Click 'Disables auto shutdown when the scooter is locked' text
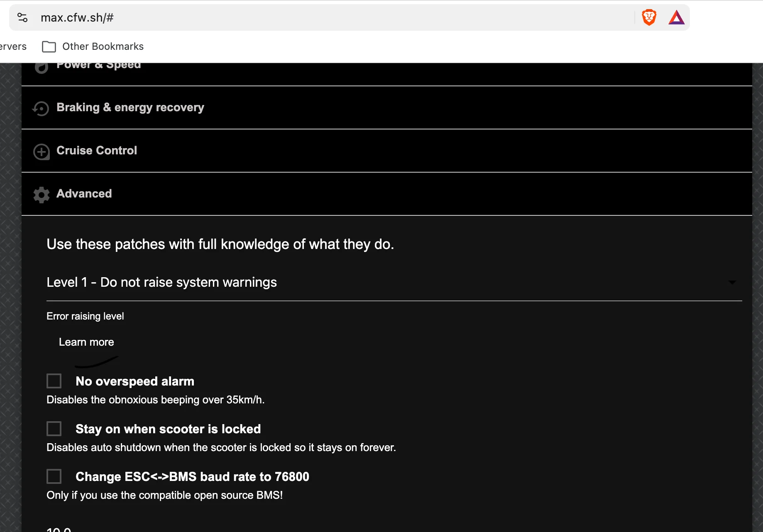Image resolution: width=763 pixels, height=532 pixels. pyautogui.click(x=169, y=447)
